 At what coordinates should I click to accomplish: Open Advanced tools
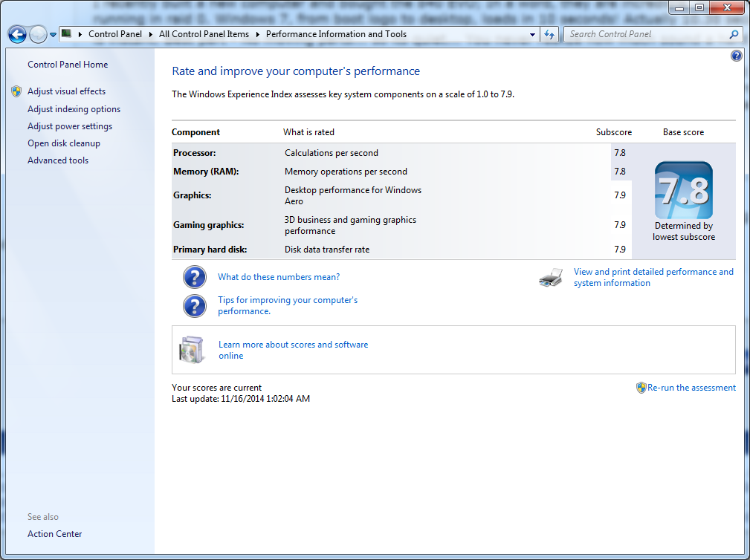tap(58, 160)
